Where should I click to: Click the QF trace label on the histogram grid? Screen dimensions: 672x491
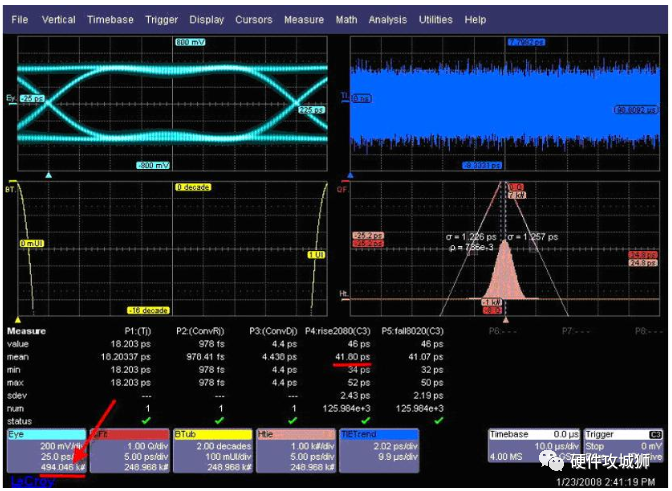pyautogui.click(x=342, y=189)
